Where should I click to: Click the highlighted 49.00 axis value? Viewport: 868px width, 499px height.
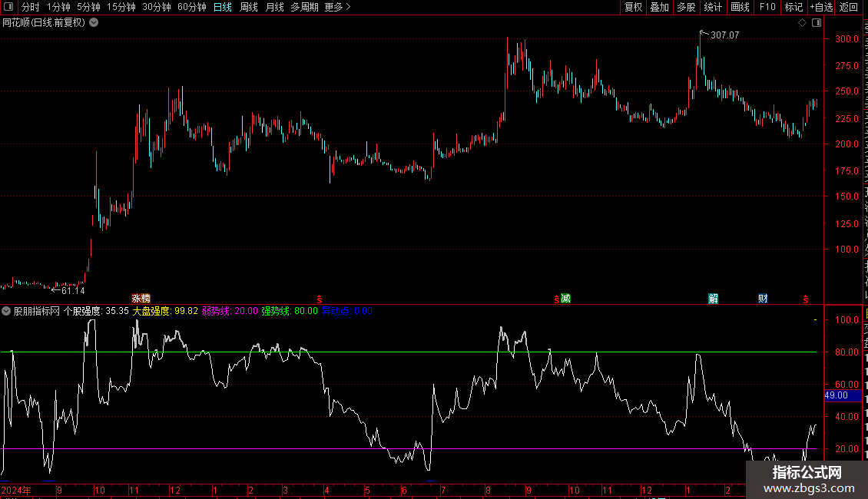(843, 395)
